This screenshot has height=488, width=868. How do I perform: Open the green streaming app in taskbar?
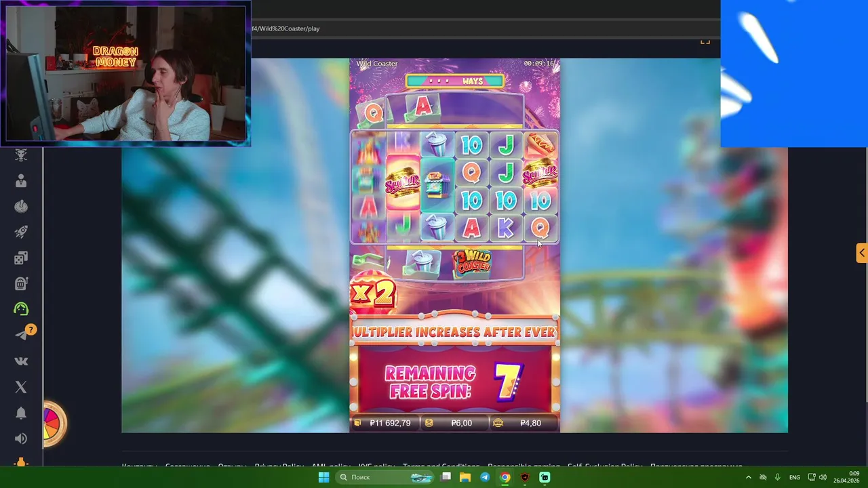tap(545, 477)
